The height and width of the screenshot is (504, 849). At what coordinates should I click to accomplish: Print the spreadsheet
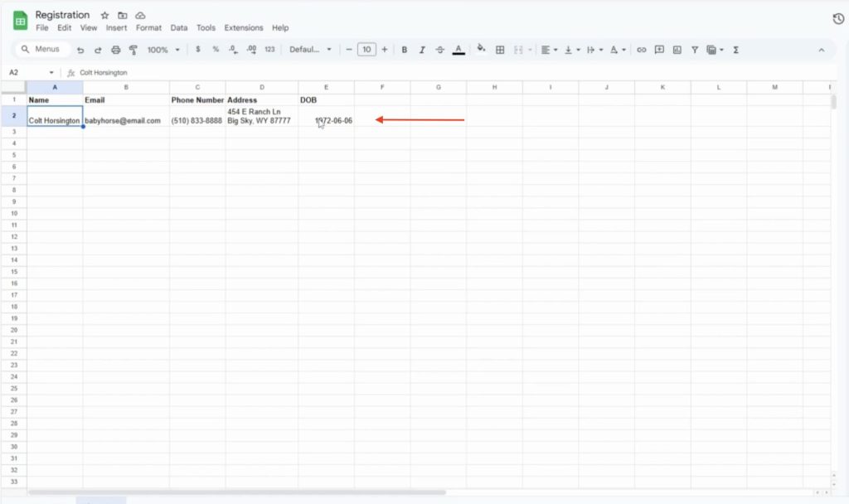click(x=115, y=50)
